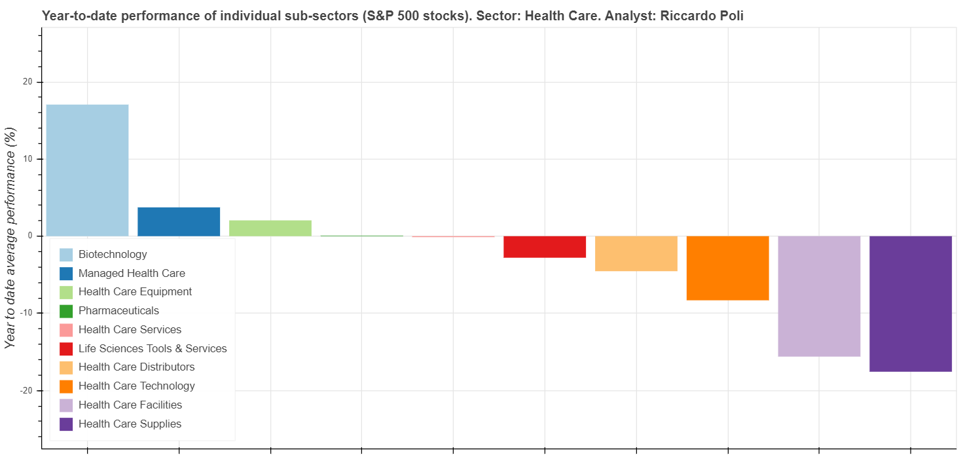
Task: Click the Life Sciences Tools & Services swatch
Action: point(66,349)
